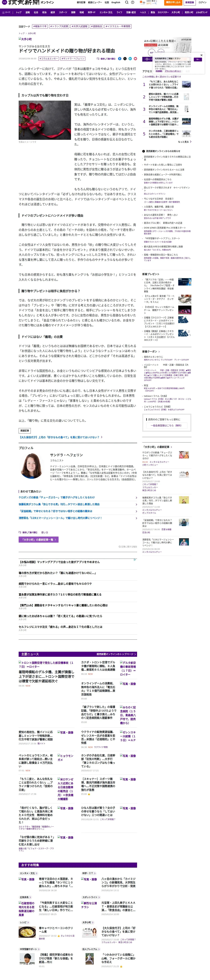Click ログイン in header
This screenshot has width=210, height=980.
pos(202,2)
